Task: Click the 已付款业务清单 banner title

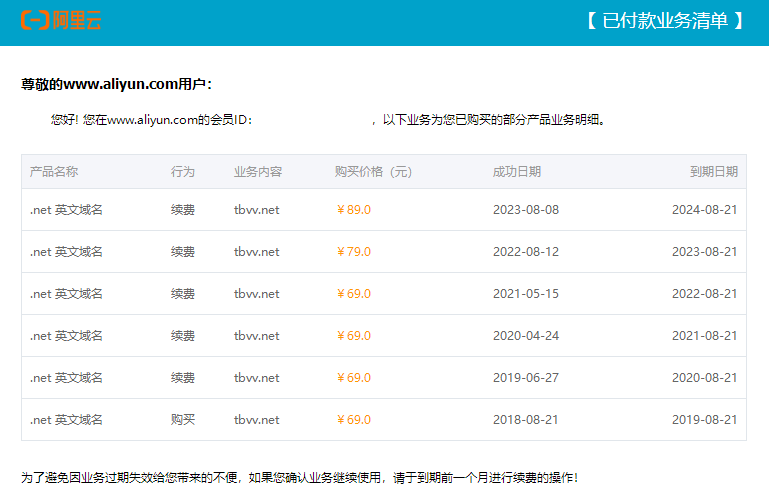Action: pyautogui.click(x=665, y=21)
